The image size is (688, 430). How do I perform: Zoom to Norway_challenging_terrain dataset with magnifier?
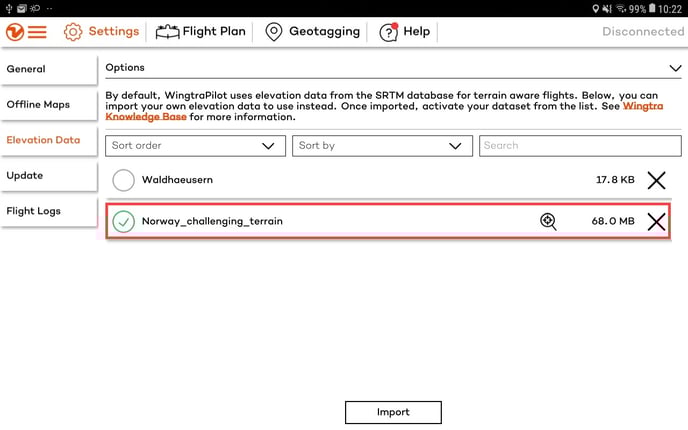(x=548, y=222)
